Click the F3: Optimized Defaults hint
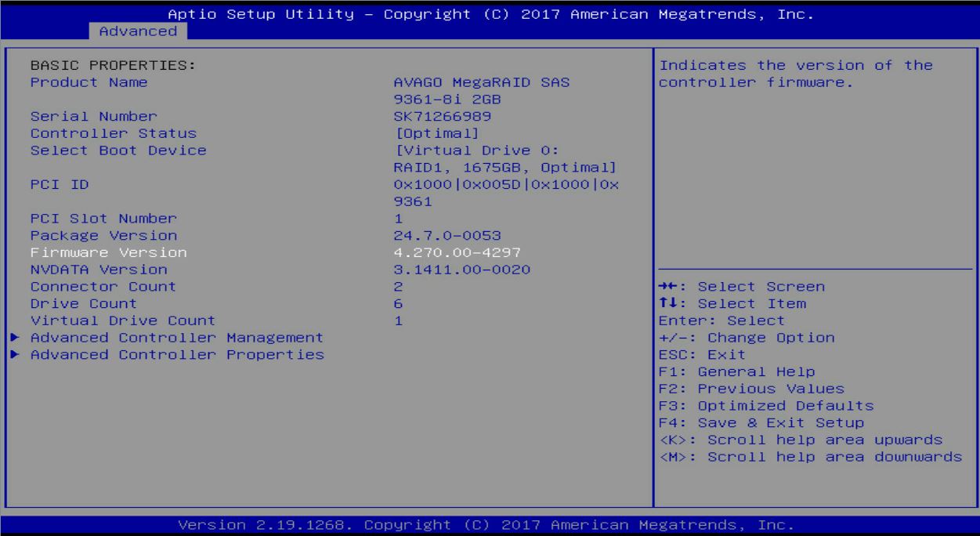The width and height of the screenshot is (980, 536). (766, 406)
